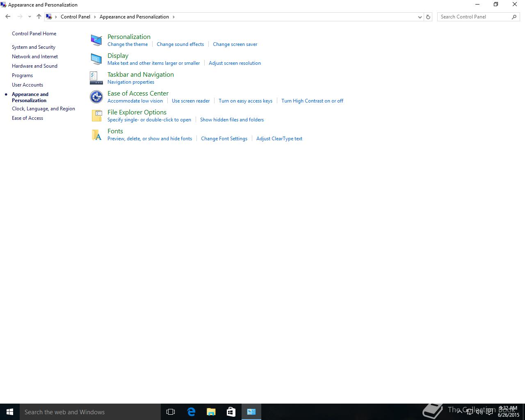Click Preview, delete, or show and hide fonts
525x420 pixels.
150,139
